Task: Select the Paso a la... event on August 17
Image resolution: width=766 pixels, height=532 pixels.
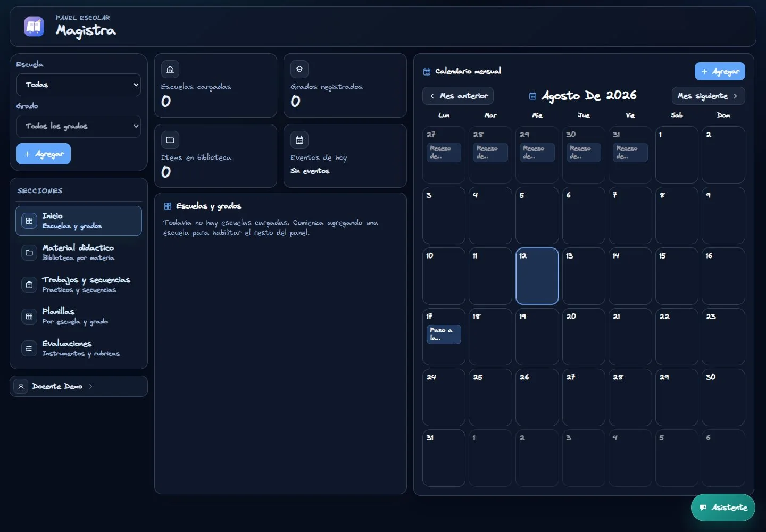Action: coord(444,334)
